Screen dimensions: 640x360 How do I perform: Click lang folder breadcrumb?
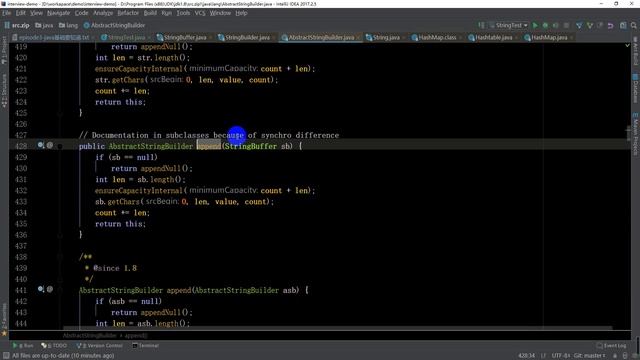[x=68, y=25]
